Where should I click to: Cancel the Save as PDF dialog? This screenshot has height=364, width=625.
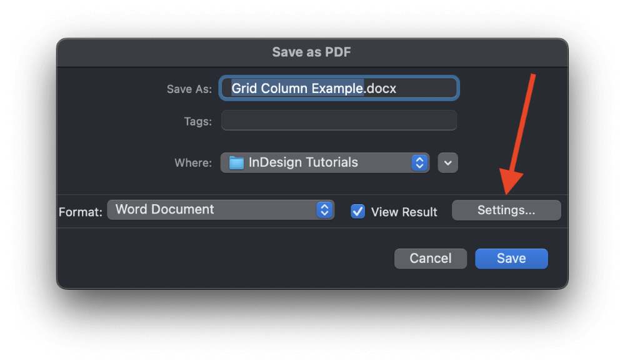[x=431, y=258]
